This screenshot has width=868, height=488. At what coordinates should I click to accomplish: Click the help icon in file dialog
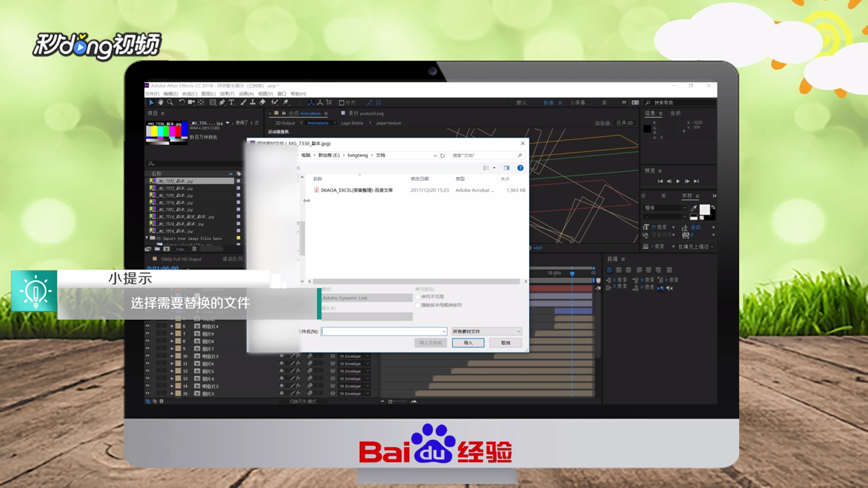[520, 168]
